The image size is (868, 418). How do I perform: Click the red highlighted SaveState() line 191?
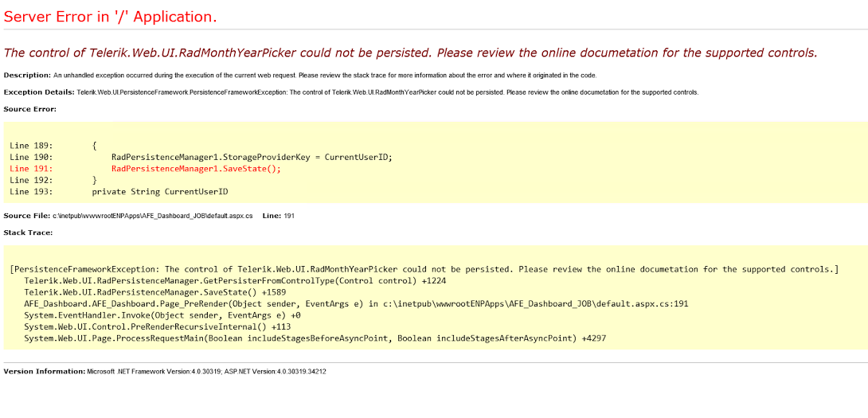tap(196, 169)
